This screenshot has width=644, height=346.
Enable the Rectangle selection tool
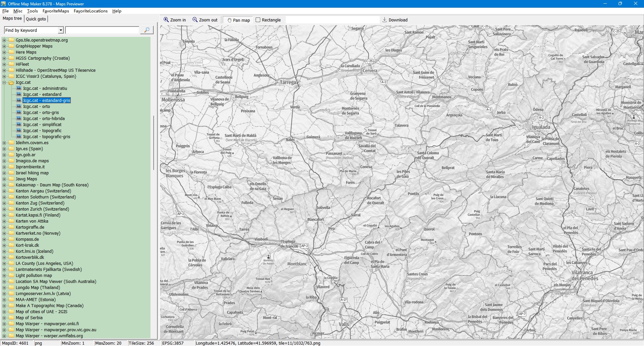click(x=268, y=20)
